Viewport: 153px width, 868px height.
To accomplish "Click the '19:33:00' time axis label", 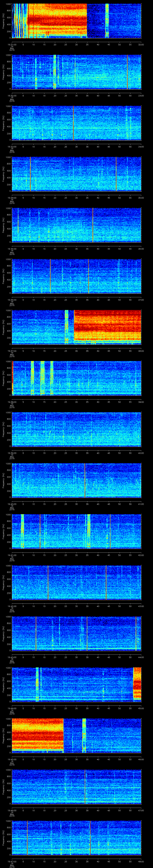I will coord(12,146).
